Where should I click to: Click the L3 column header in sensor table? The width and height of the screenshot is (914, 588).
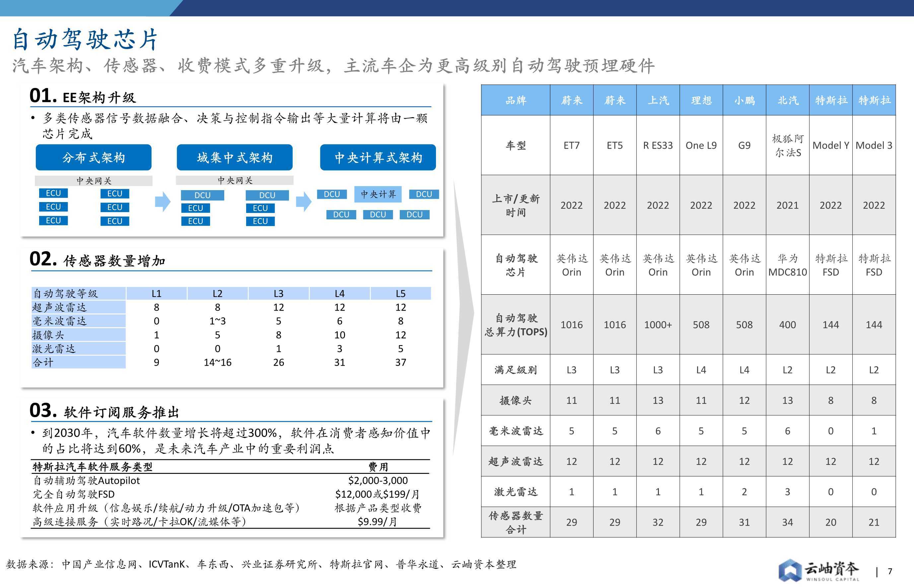point(279,293)
